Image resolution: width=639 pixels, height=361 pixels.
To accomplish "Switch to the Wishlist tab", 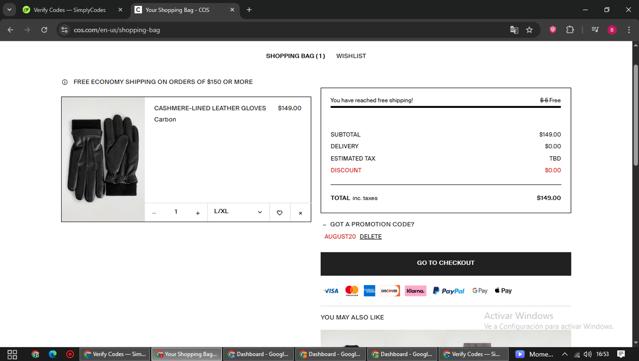I will pos(351,56).
